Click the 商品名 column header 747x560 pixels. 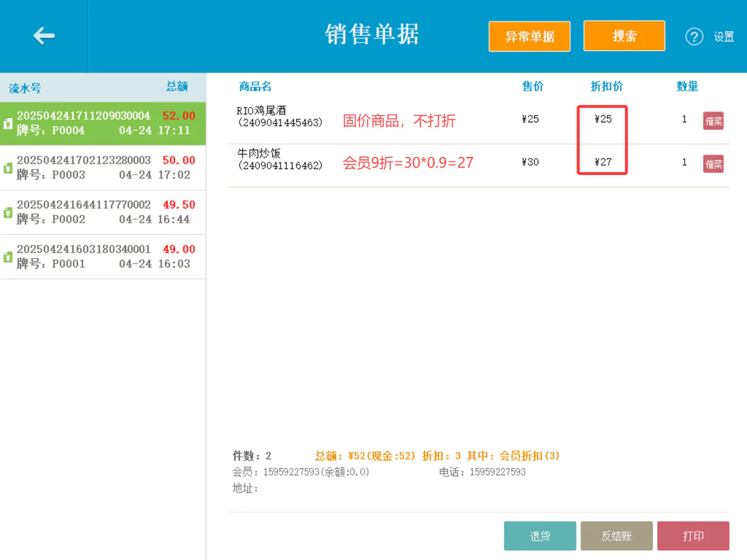coord(255,86)
